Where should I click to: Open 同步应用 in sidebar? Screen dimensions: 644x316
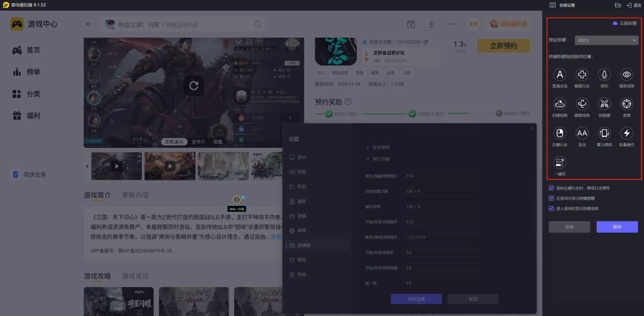tap(29, 175)
